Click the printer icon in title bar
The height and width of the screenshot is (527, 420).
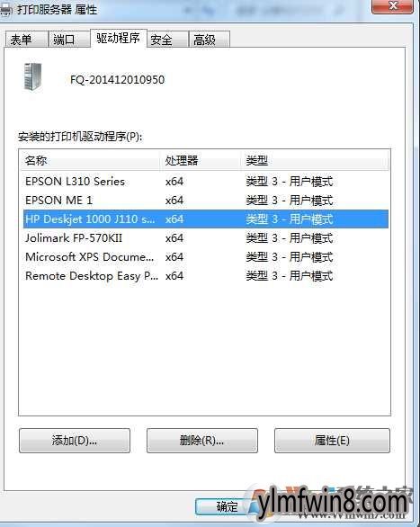point(5,10)
